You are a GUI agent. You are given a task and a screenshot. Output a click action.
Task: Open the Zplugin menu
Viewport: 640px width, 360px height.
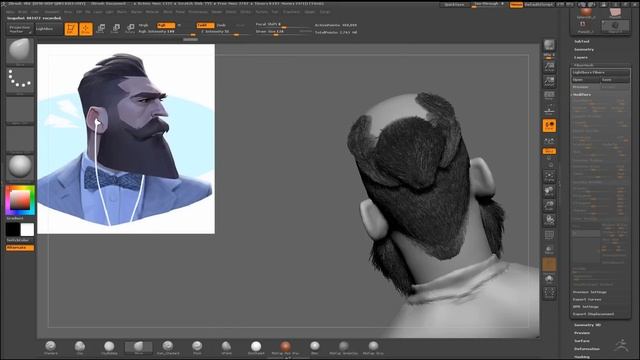pyautogui.click(x=310, y=12)
